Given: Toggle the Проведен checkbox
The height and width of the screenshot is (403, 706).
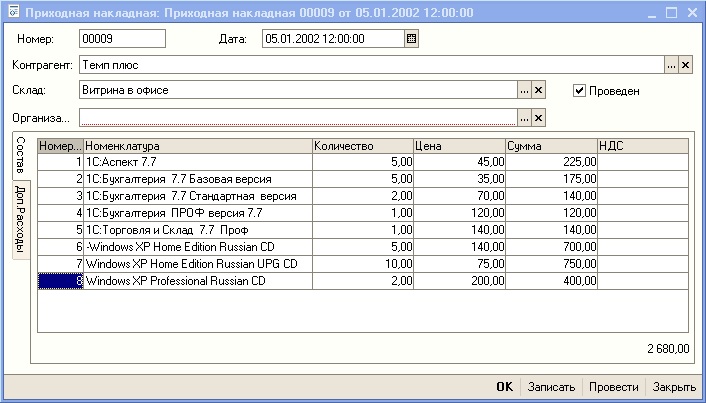Looking at the screenshot, I should click(x=579, y=91).
